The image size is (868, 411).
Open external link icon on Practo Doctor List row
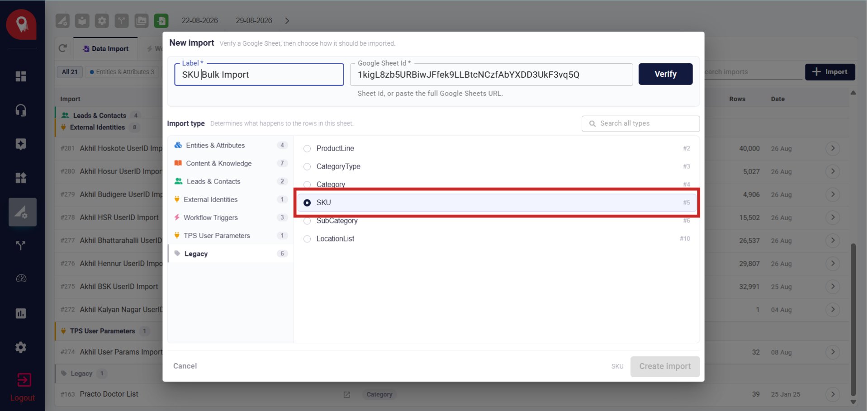pyautogui.click(x=347, y=395)
